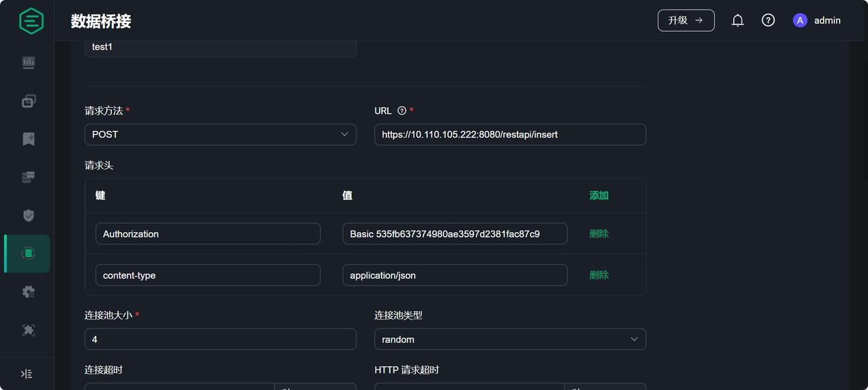Click into the URL input field
The width and height of the screenshot is (868, 390).
tap(510, 134)
